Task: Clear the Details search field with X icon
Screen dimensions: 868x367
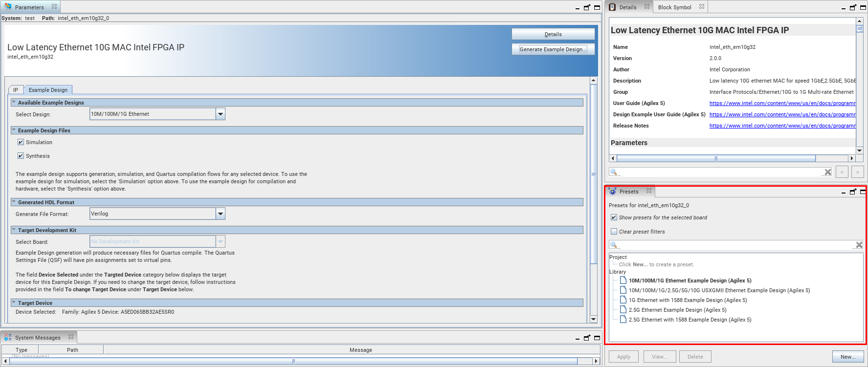Action: point(828,172)
